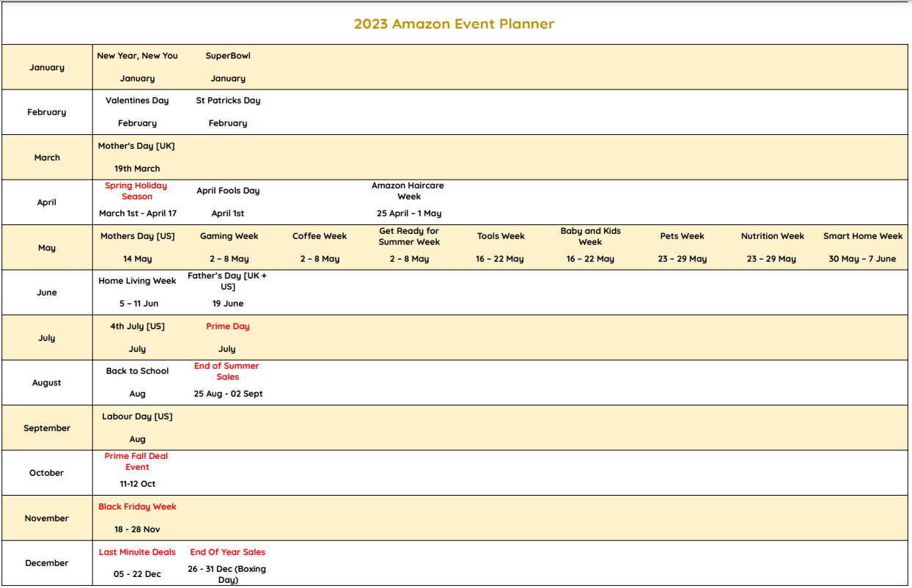Click the August month row header
Screen dimensions: 912x588
[x=47, y=383]
